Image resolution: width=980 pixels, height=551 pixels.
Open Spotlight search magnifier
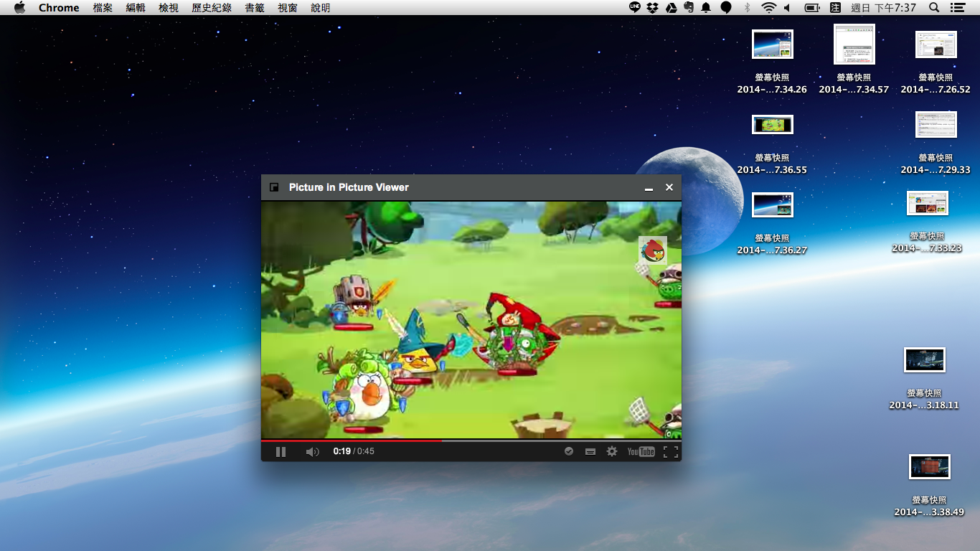[934, 8]
